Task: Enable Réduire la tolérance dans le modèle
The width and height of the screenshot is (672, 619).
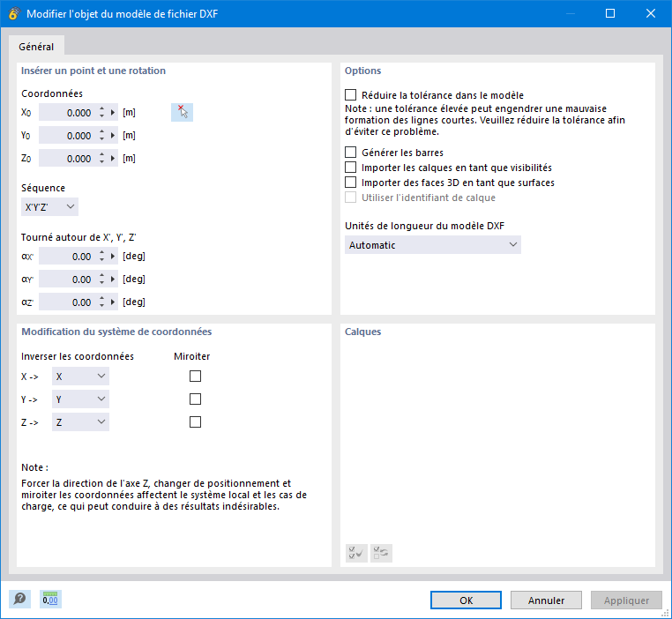Action: (351, 94)
